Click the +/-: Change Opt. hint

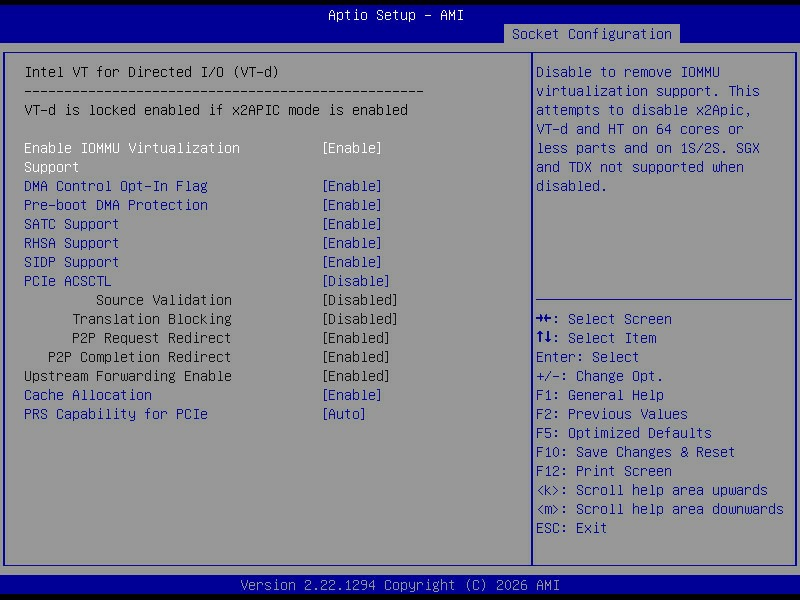599,376
